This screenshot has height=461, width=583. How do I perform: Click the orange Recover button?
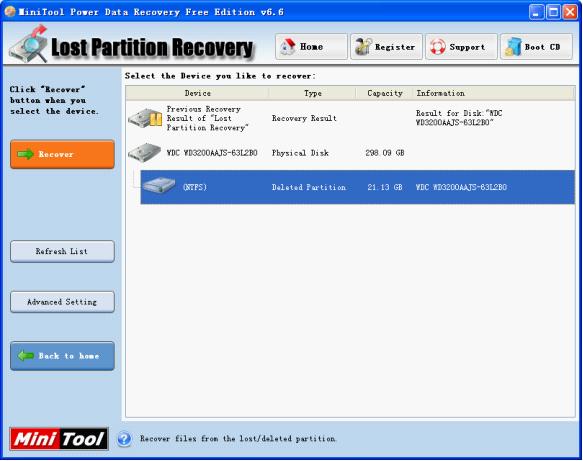[x=62, y=154]
